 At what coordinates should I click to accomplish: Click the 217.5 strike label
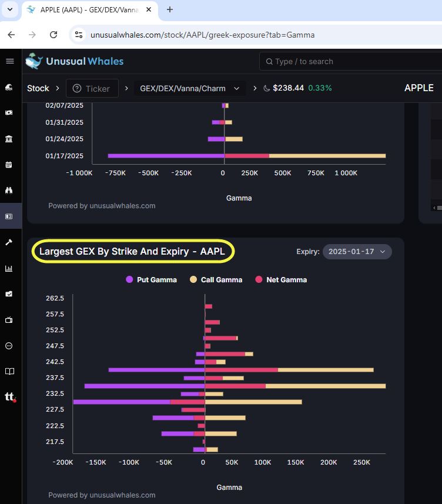(55, 442)
